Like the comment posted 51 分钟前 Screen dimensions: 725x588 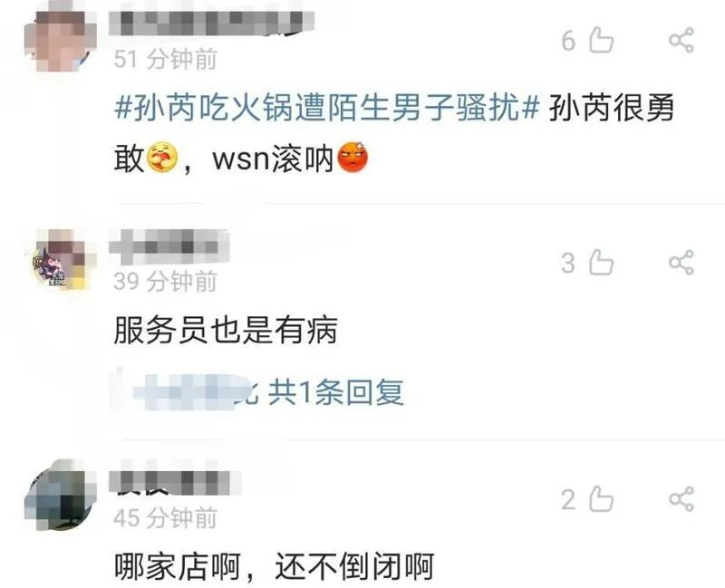[x=602, y=40]
